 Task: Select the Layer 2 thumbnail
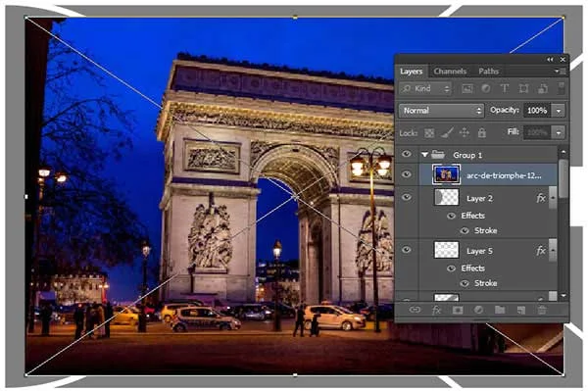[446, 197]
